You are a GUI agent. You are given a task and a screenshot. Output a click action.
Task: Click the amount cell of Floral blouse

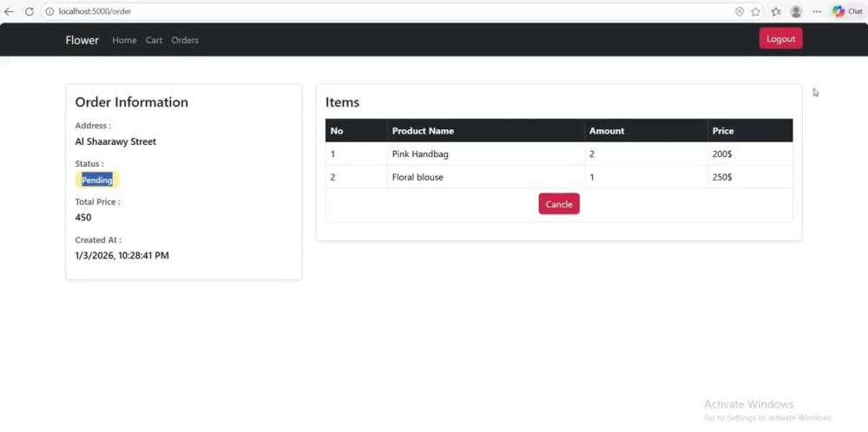(x=646, y=177)
